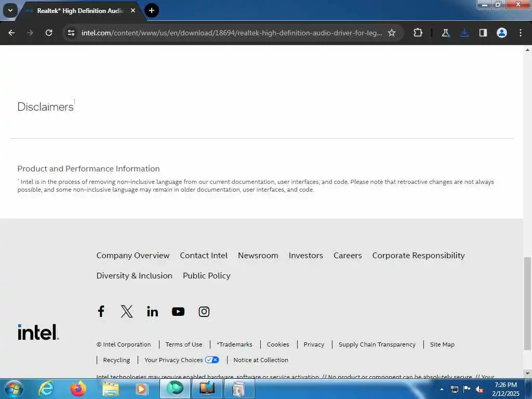Viewport: 532px width, 399px height.
Task: Click the scrollbar up arrow
Action: (527, 50)
